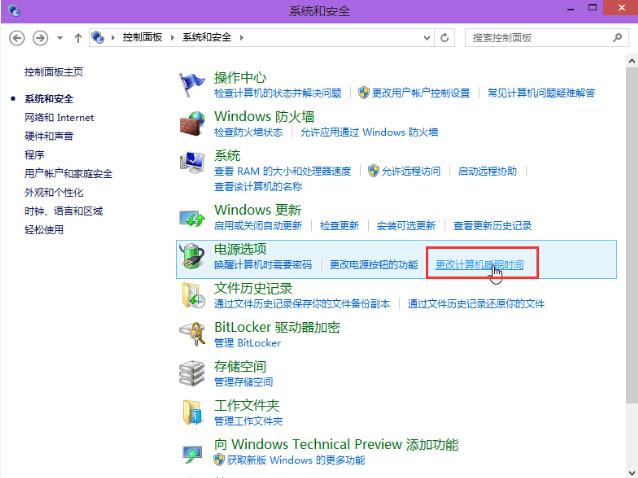638x478 pixels.
Task: Open the 文件历史记录 folder icon
Action: click(x=192, y=296)
